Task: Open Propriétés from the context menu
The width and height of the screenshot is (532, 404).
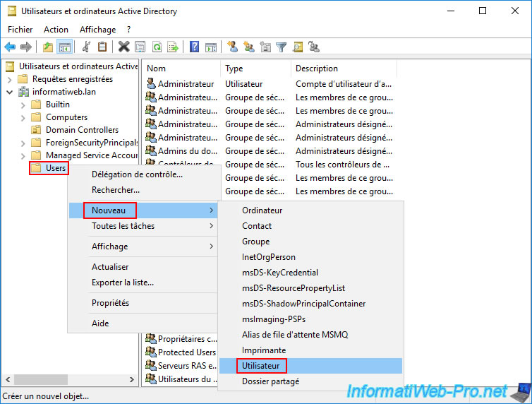Action: (110, 303)
